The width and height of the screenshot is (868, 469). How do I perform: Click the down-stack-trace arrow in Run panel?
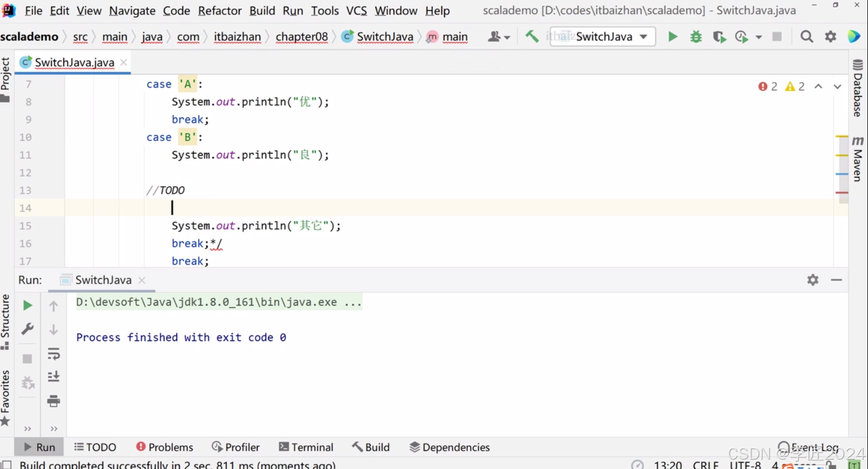click(x=53, y=330)
